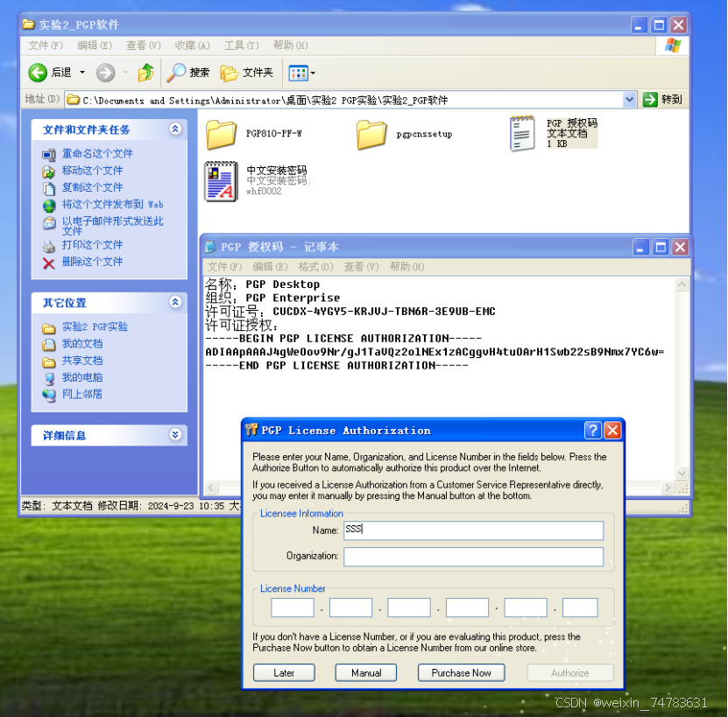Click 重命名这个文件 task

[97, 153]
